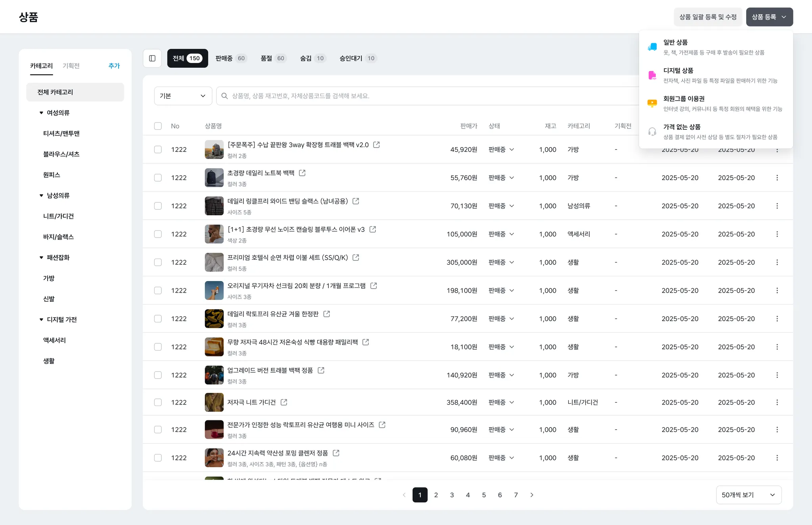Screen dimensions: 812x525
Task: Click thumbnail of 무향 저자극 식빵 product
Action: (x=214, y=347)
